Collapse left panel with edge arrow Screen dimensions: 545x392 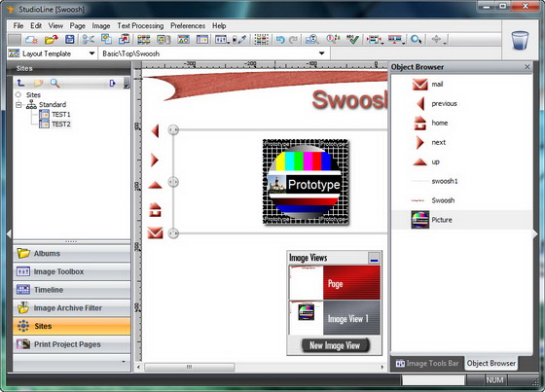(x=9, y=233)
